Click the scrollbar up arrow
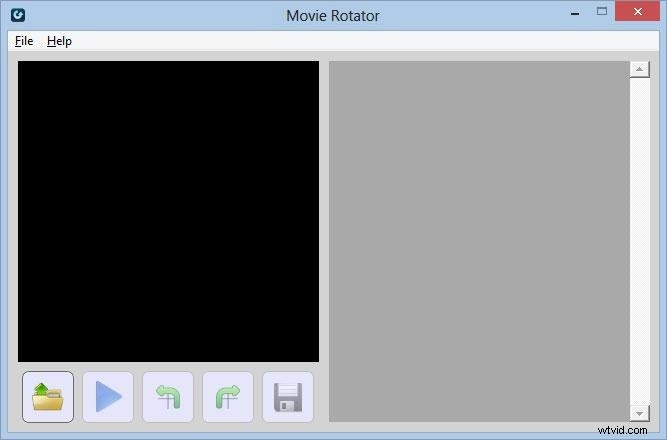Image resolution: width=667 pixels, height=440 pixels. 639,69
